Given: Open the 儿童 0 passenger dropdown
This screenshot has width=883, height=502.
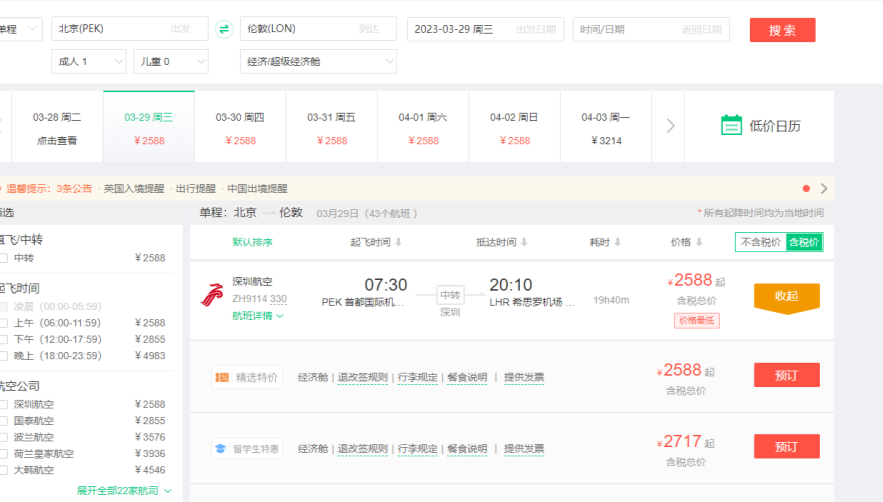Looking at the screenshot, I should point(171,61).
